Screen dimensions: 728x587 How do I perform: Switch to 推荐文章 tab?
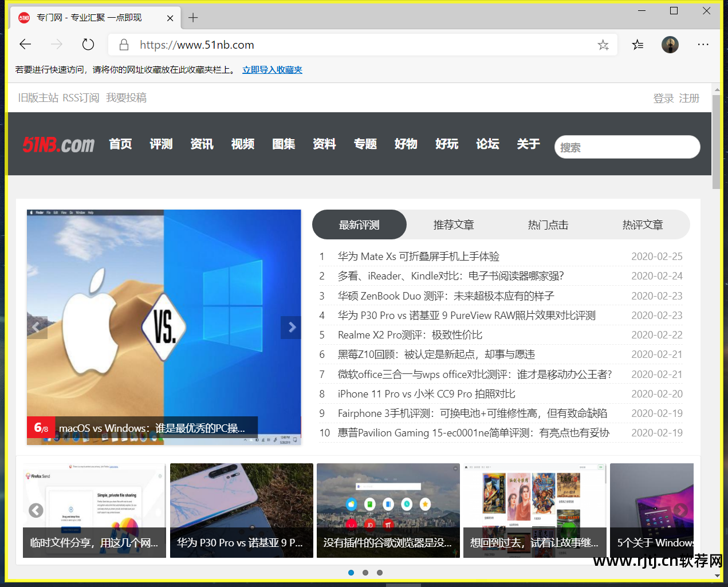point(454,224)
